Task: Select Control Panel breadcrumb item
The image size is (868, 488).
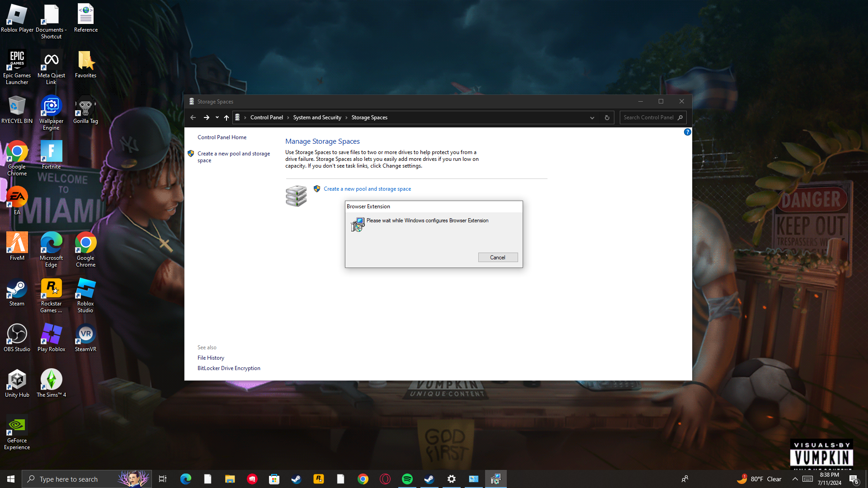Action: [266, 117]
